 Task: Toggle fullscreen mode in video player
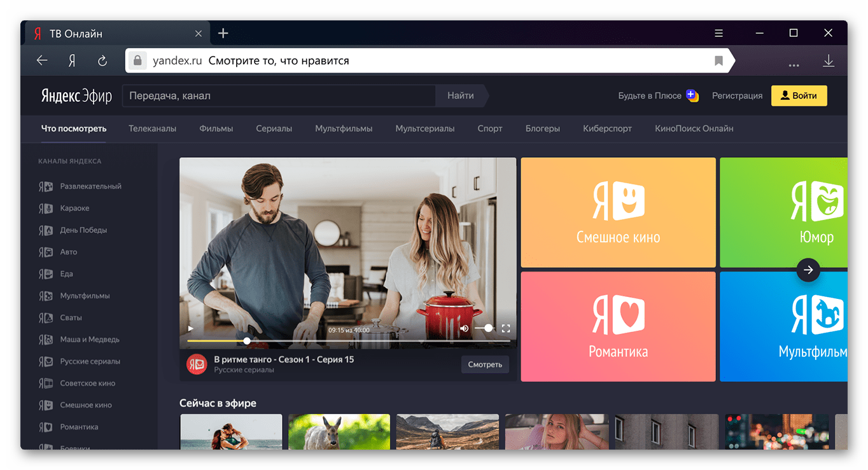coord(506,329)
